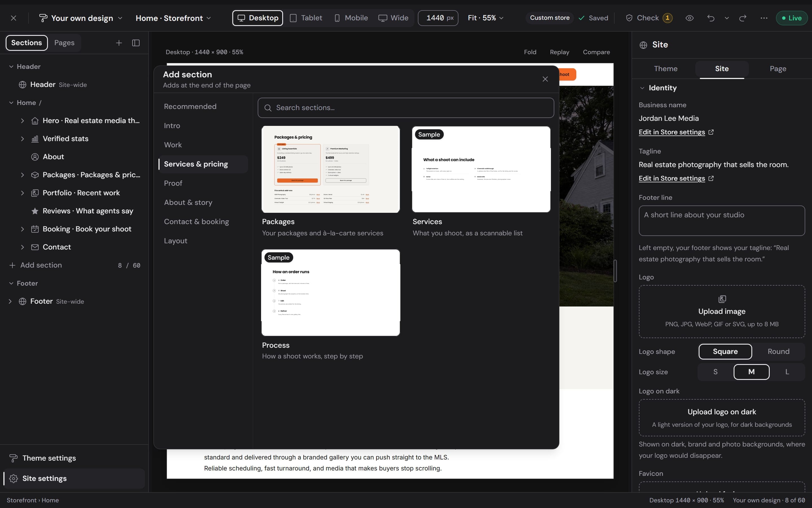The image size is (812, 508).
Task: Switch the viewport to Desktop
Action: (258, 18)
